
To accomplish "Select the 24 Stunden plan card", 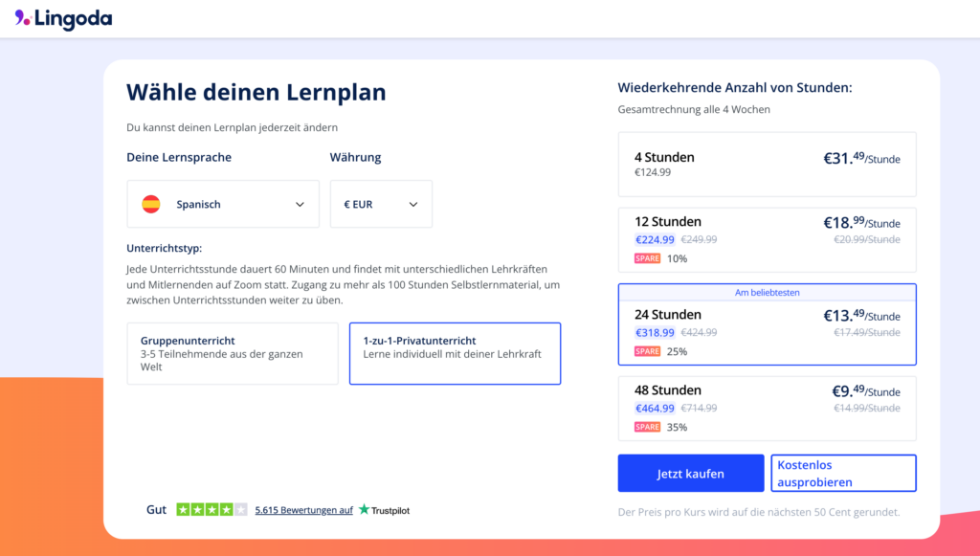I will (x=766, y=325).
